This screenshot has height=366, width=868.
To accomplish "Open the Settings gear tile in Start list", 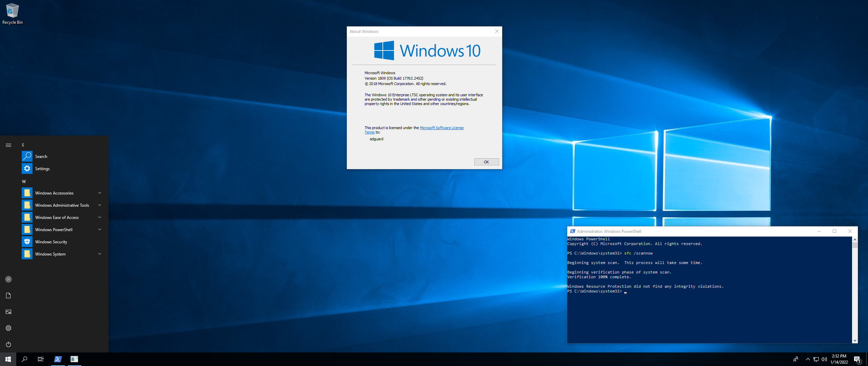I will [27, 168].
